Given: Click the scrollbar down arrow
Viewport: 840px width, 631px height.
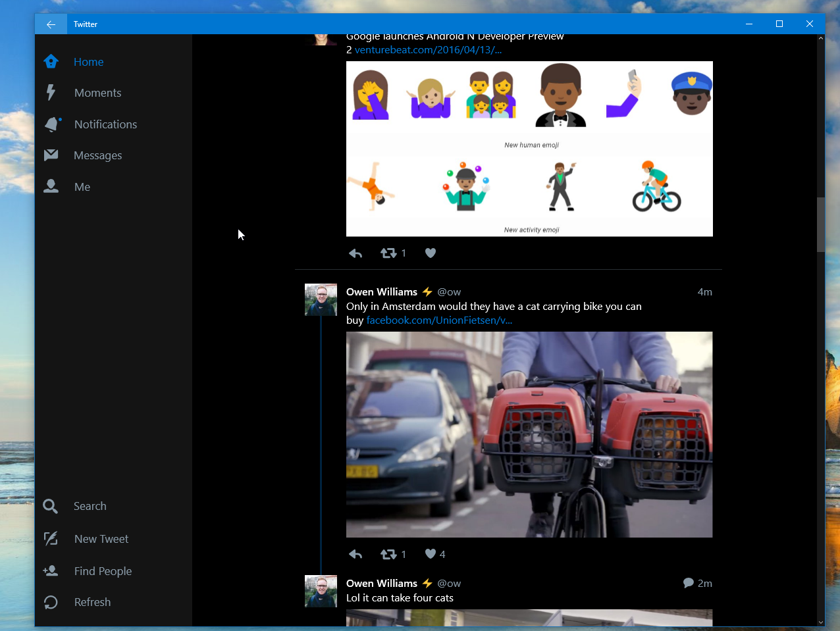Looking at the screenshot, I should click(820, 622).
